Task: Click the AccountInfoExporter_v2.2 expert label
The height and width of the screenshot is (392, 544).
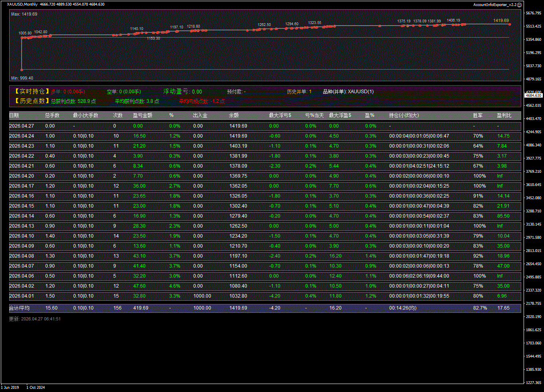Action: click(495, 5)
